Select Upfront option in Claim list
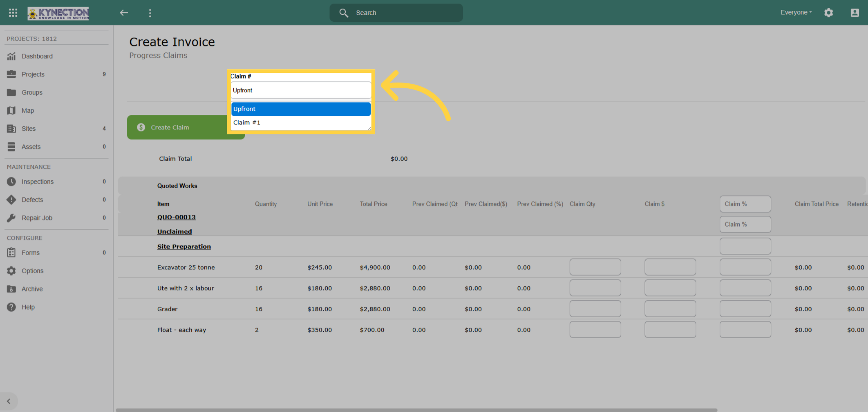This screenshot has height=412, width=868. pyautogui.click(x=301, y=109)
